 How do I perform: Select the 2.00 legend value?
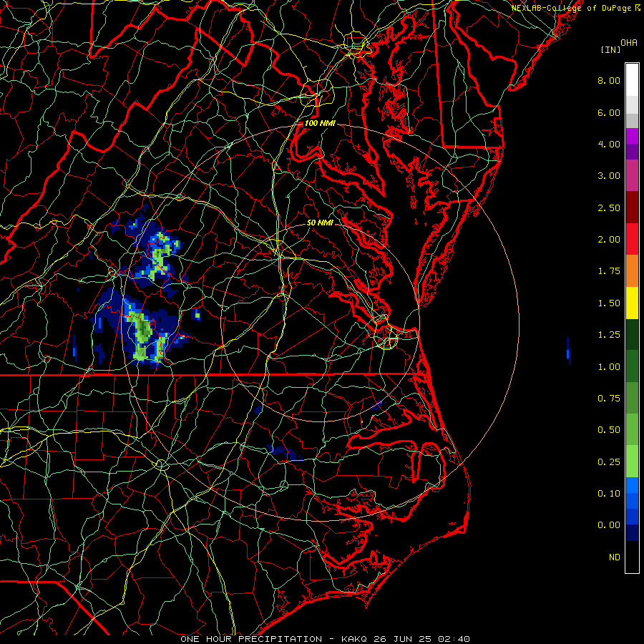[x=609, y=240]
